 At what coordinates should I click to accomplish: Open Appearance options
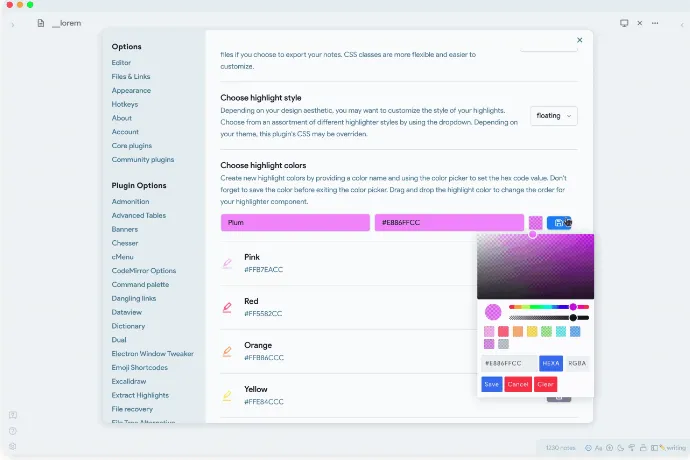click(131, 90)
